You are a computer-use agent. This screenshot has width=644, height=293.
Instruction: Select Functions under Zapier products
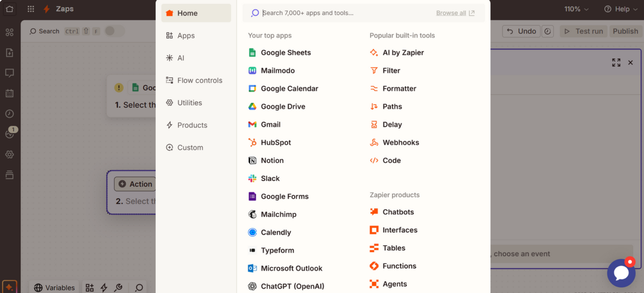(393, 266)
